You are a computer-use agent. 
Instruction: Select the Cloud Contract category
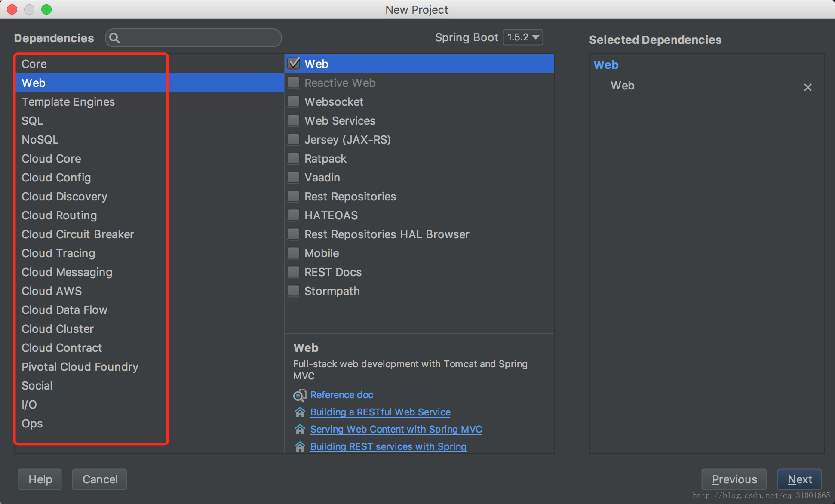click(x=149, y=347)
